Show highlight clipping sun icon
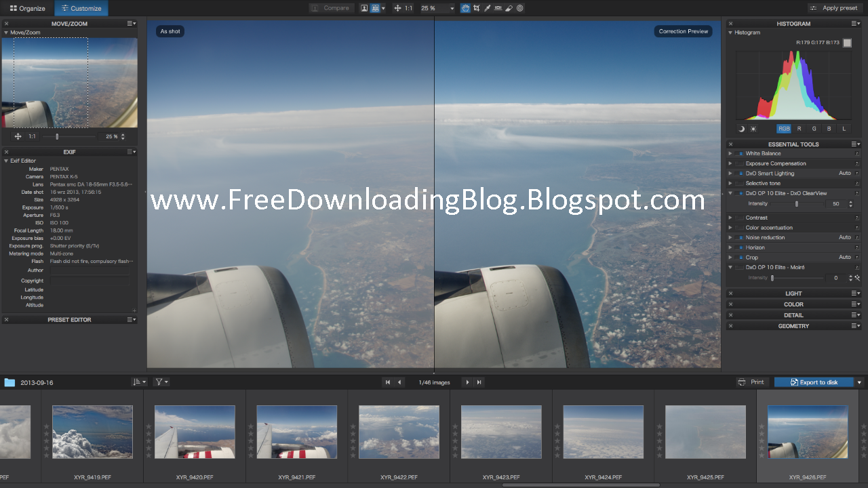 753,129
